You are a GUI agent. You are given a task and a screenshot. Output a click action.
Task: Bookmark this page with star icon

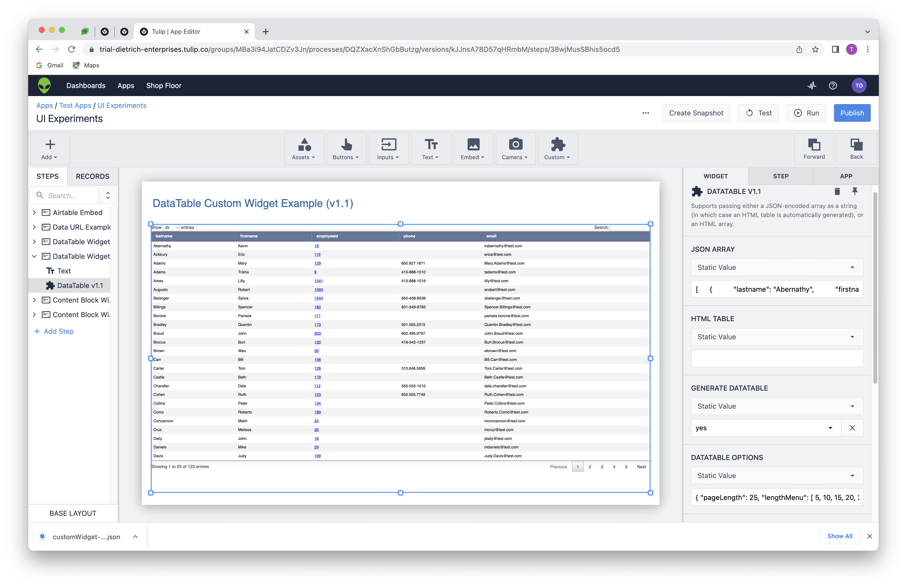click(815, 49)
